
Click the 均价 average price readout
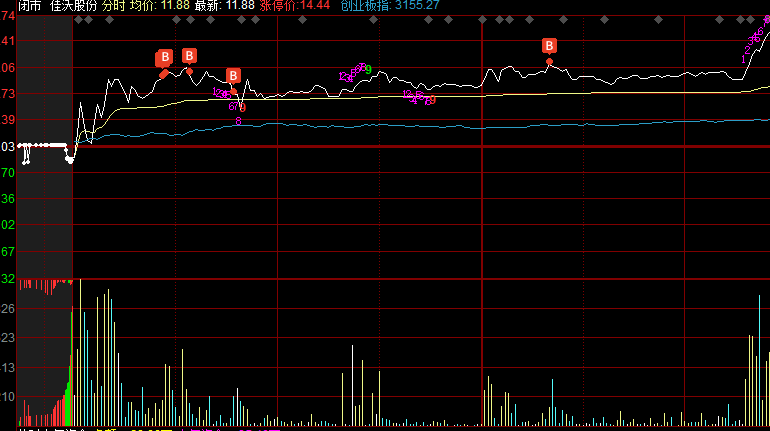[160, 6]
